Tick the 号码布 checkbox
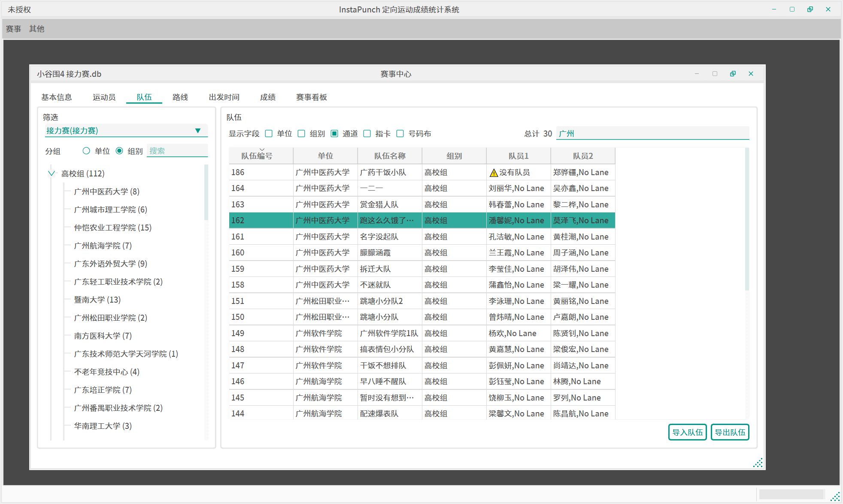Screen dimensions: 843x504 click(400, 134)
